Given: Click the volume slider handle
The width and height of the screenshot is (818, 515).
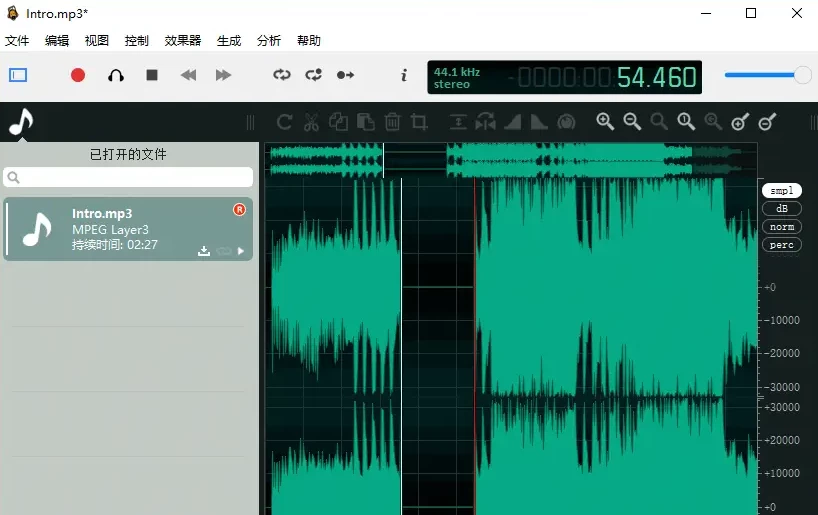Looking at the screenshot, I should (x=802, y=75).
